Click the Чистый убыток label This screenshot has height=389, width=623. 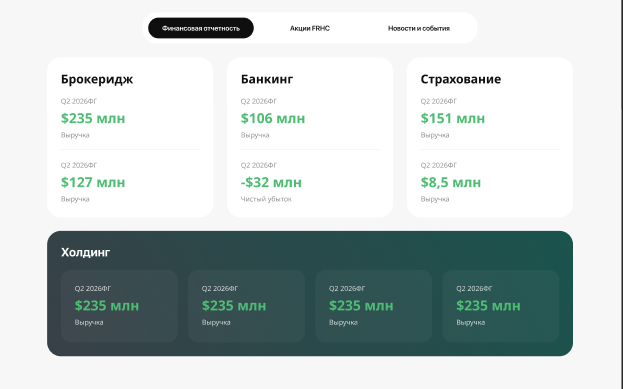tap(266, 199)
